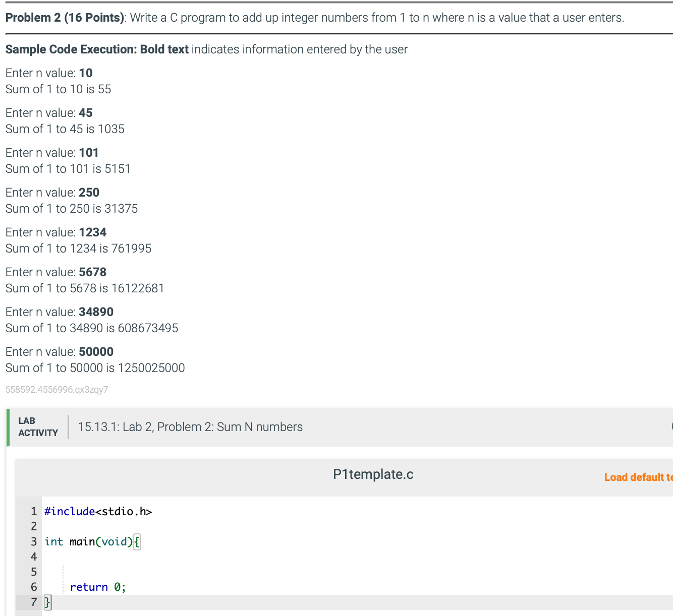This screenshot has height=616, width=673.
Task: Select the bold value 1234 in sample output
Action: (x=93, y=232)
